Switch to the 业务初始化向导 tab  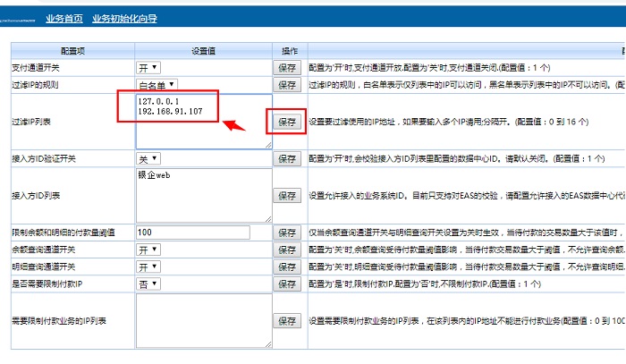pyautogui.click(x=125, y=17)
